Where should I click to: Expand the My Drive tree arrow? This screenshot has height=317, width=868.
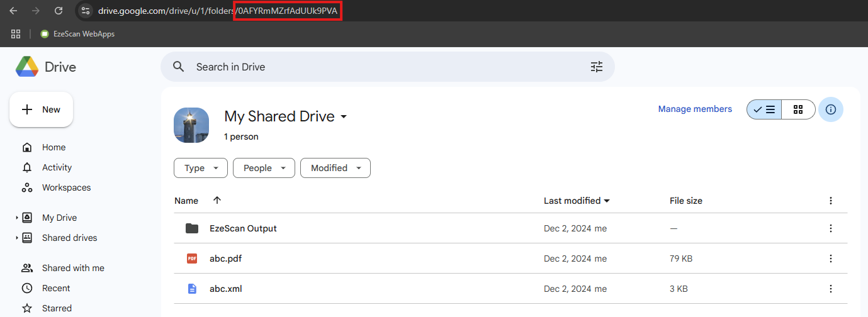(16, 218)
